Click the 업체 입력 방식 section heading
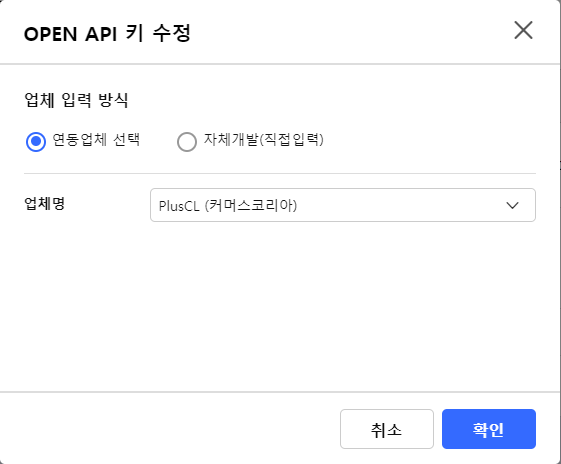This screenshot has height=464, width=561. [76, 100]
